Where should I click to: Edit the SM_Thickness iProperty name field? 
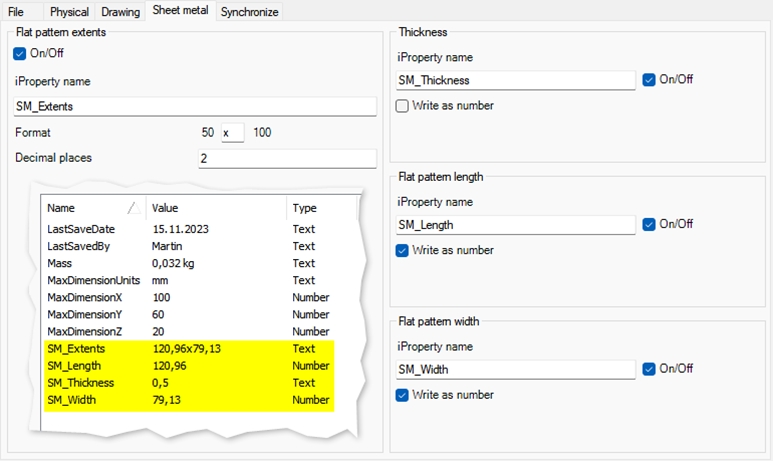[516, 80]
